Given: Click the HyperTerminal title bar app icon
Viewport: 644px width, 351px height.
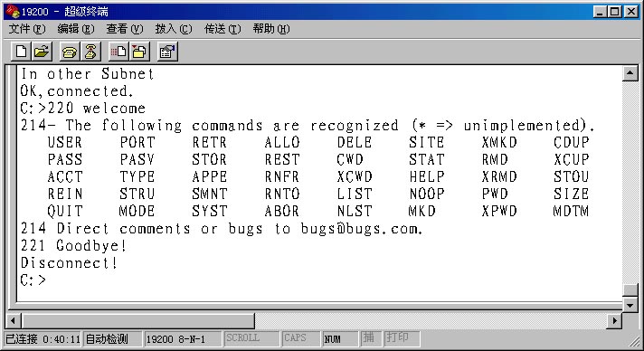Looking at the screenshot, I should [13, 11].
